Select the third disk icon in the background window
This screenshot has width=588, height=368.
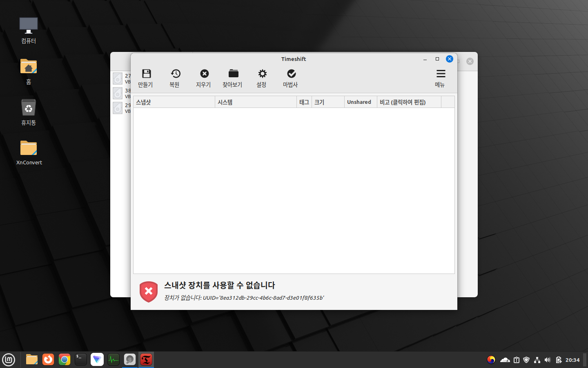118,108
